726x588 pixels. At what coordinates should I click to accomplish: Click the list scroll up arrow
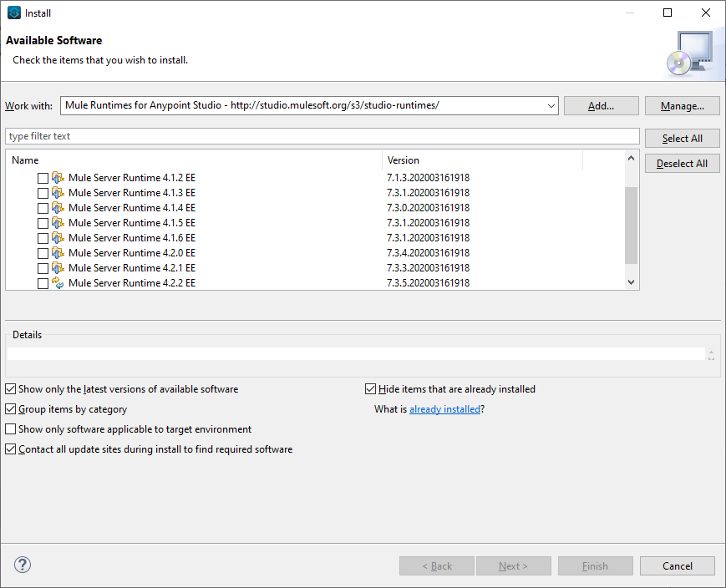[631, 159]
